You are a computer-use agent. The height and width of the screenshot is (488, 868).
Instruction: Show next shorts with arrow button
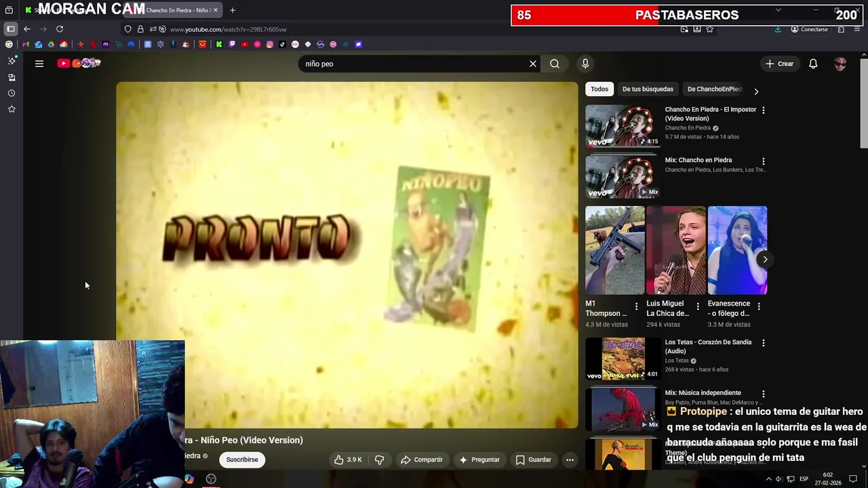(765, 260)
